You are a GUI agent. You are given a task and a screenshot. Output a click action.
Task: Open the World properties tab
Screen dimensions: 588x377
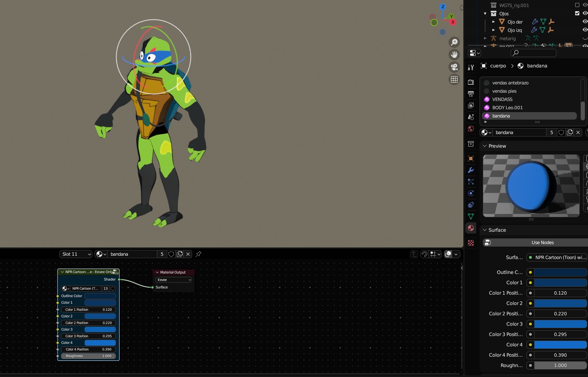(x=471, y=129)
